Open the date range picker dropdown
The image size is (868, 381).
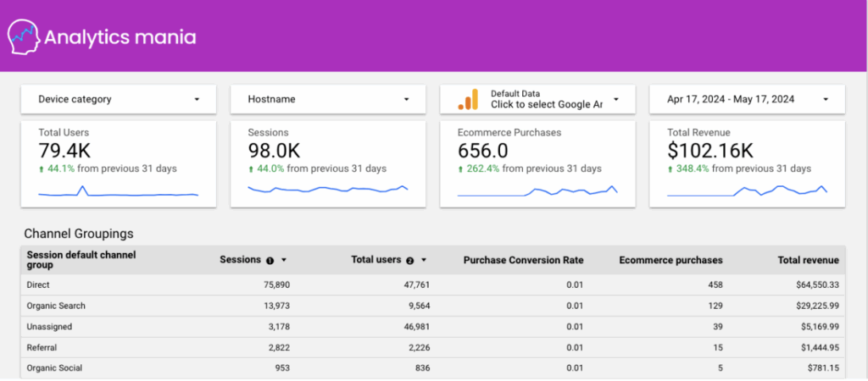pos(747,99)
